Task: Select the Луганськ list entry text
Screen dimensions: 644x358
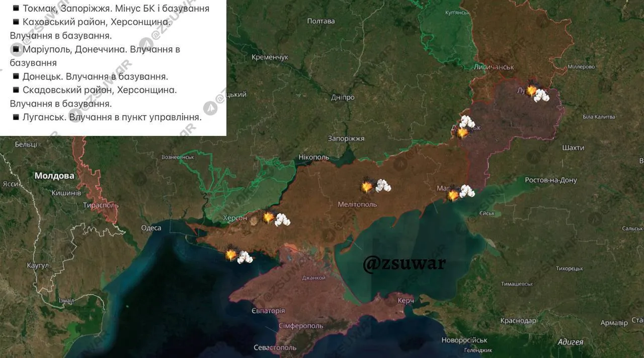Action: point(112,117)
